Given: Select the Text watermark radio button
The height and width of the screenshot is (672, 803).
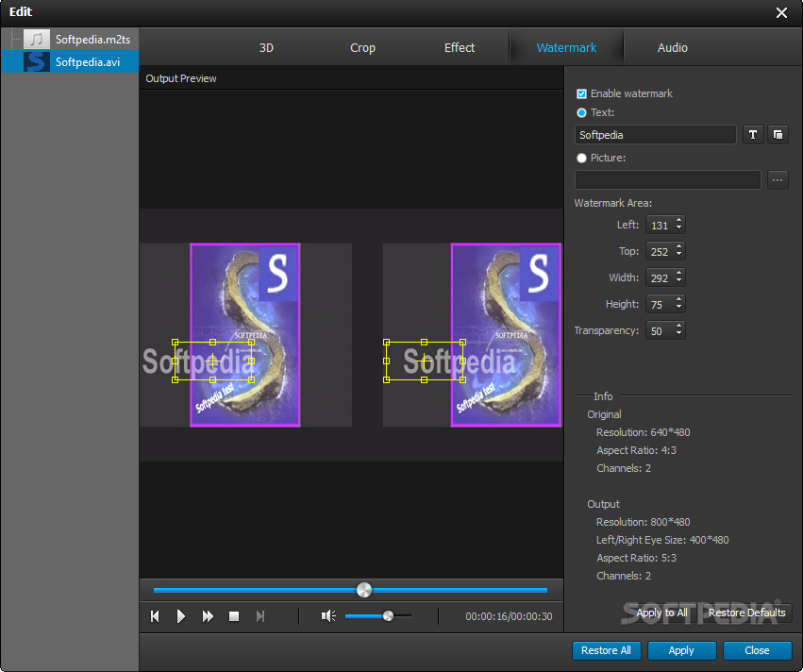Looking at the screenshot, I should pos(581,112).
